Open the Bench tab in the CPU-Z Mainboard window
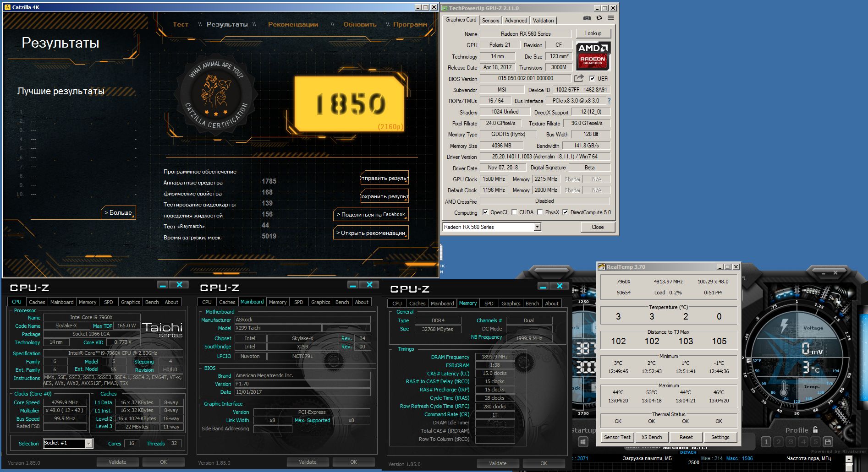The width and height of the screenshot is (868, 472). click(x=342, y=302)
